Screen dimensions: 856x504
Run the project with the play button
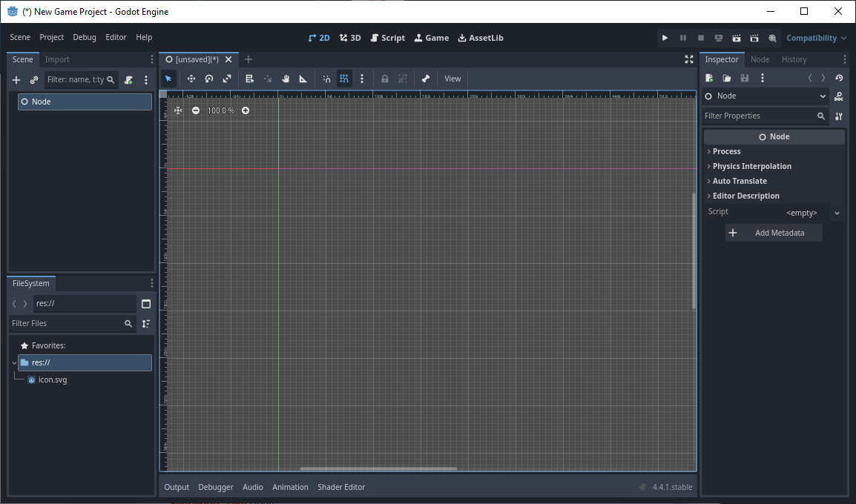(665, 38)
